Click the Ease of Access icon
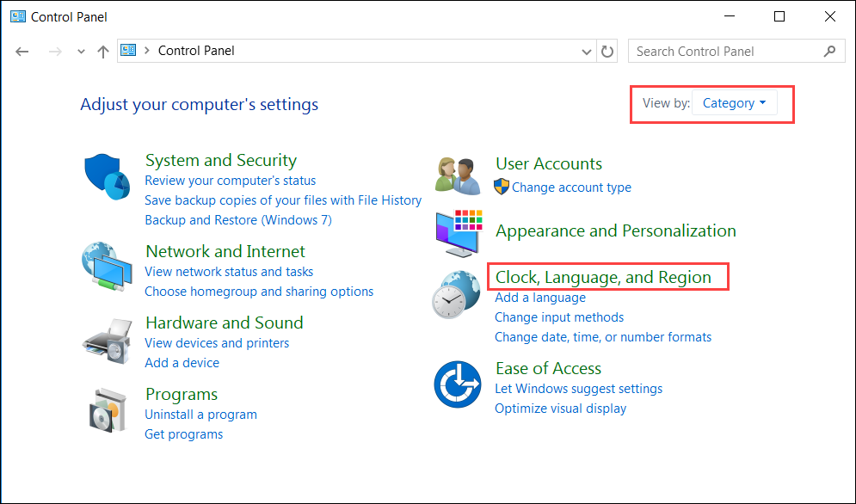Image resolution: width=856 pixels, height=504 pixels. pyautogui.click(x=456, y=384)
